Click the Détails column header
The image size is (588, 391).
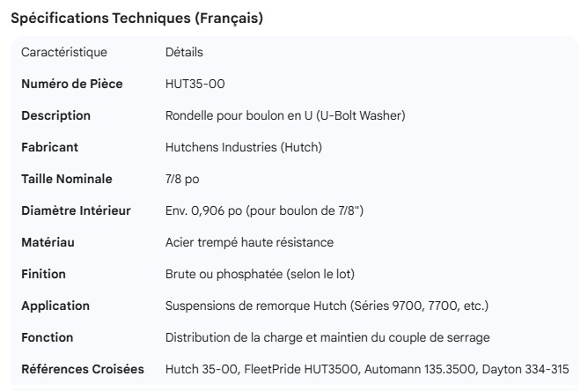184,52
